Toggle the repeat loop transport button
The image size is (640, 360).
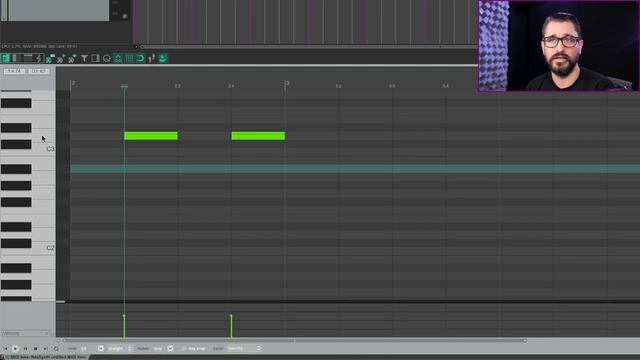pyautogui.click(x=56, y=349)
